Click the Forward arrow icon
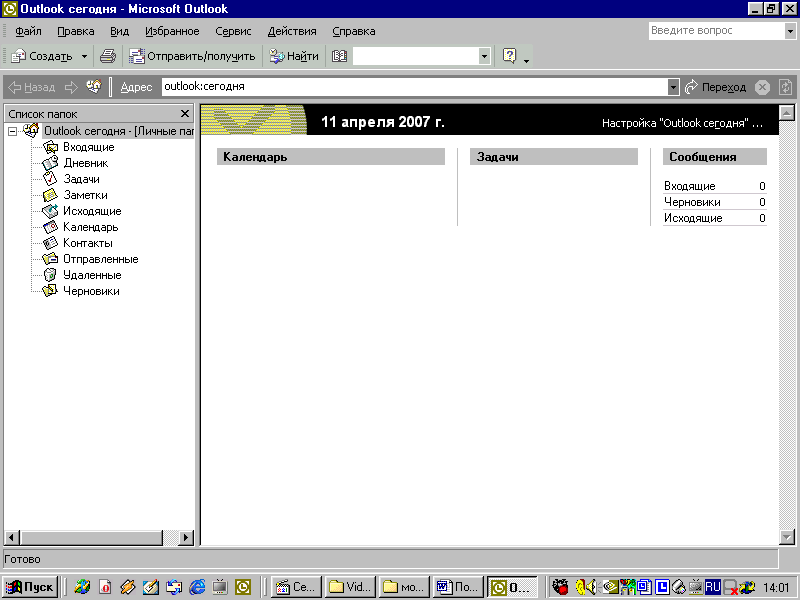Image resolution: width=800 pixels, height=600 pixels. (x=71, y=87)
